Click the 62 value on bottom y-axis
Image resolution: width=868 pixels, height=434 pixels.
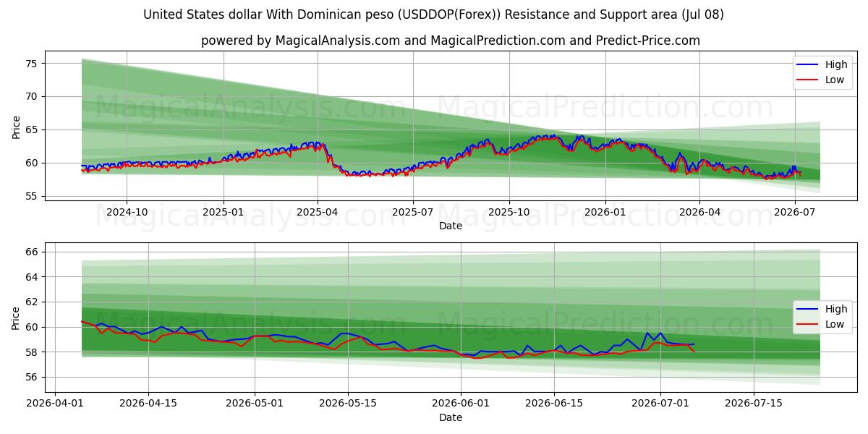click(33, 302)
